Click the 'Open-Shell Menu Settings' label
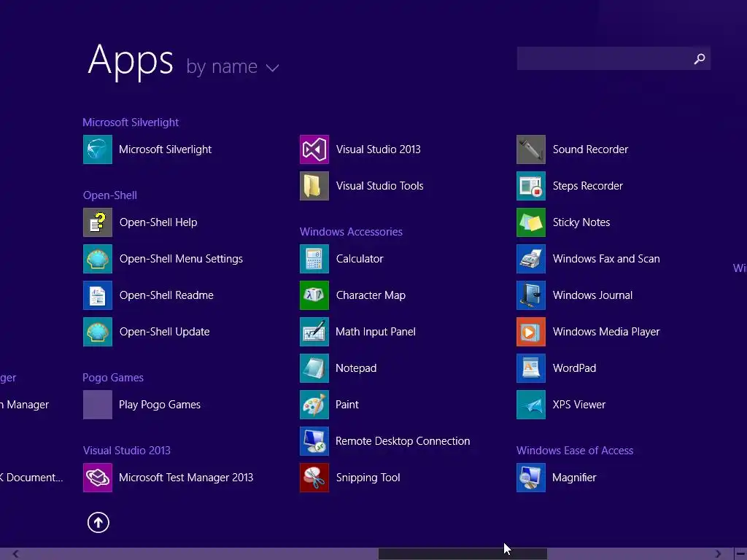The width and height of the screenshot is (747, 560). point(181,259)
